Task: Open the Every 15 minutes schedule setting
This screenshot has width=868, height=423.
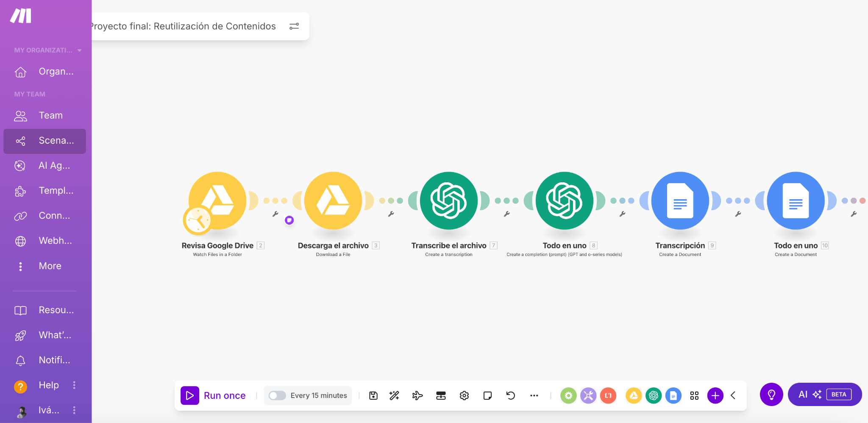Action: [319, 395]
